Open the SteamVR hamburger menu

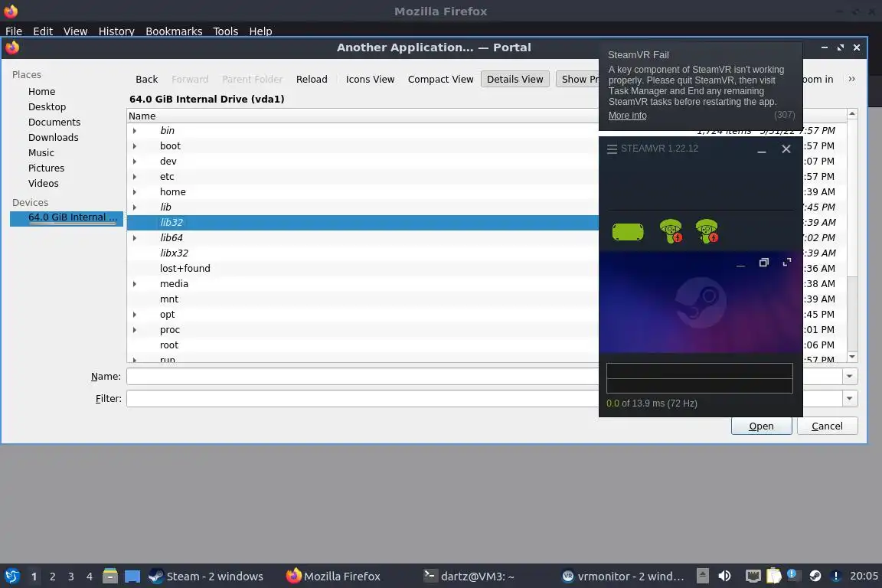[x=612, y=149]
